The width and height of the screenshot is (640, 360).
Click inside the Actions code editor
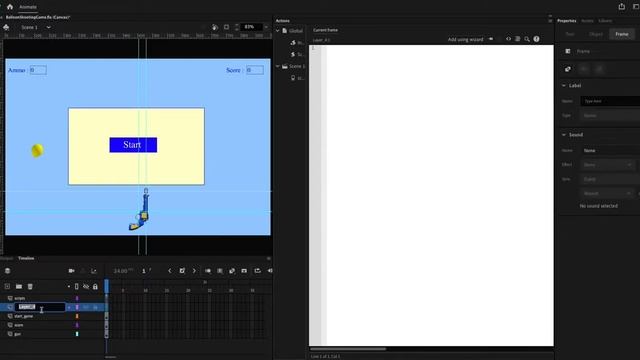tap(440, 195)
